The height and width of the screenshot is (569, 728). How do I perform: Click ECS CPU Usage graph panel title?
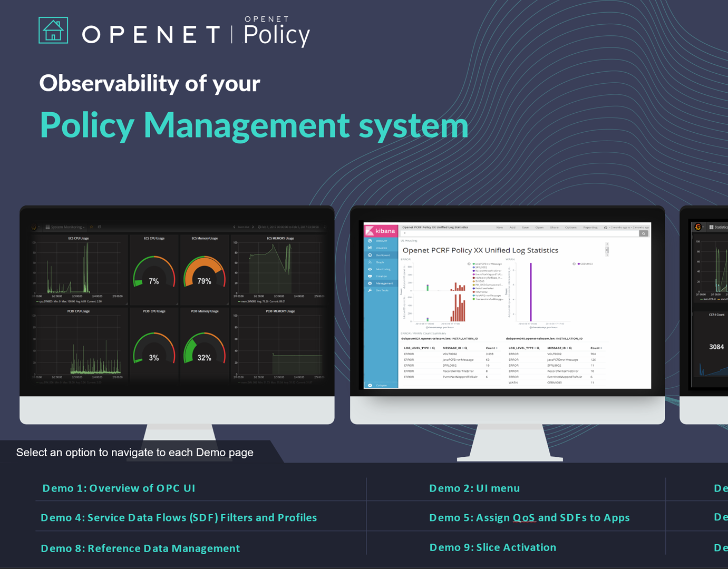[79, 238]
